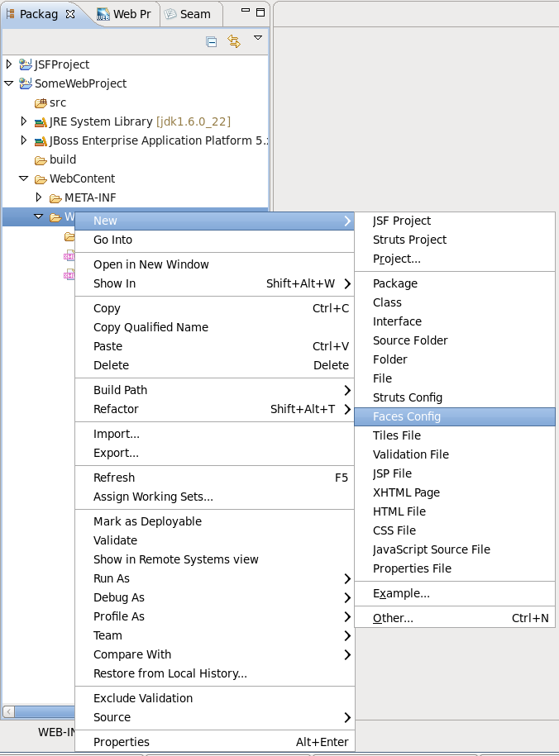This screenshot has width=559, height=756.
Task: Choose Assign Working Sets...
Action: 215,497
